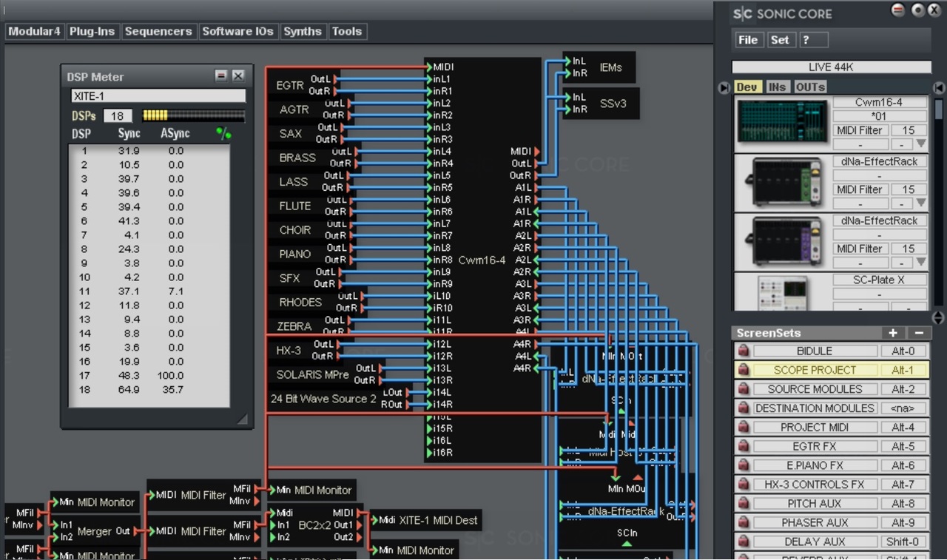Add a new ScreenSet with the plus icon

[x=892, y=333]
